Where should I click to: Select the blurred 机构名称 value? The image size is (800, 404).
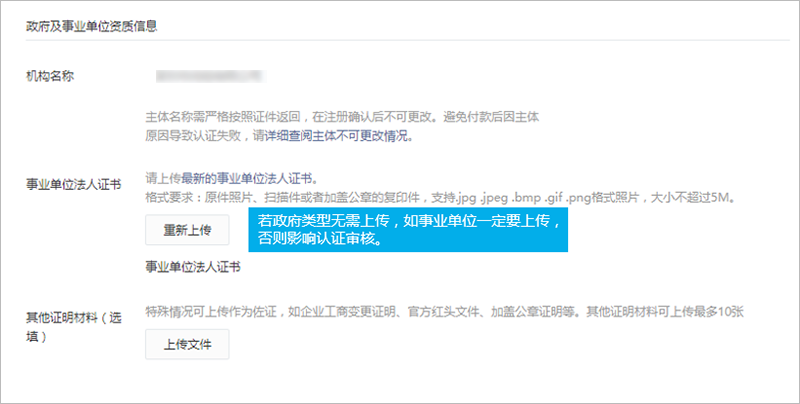point(209,77)
